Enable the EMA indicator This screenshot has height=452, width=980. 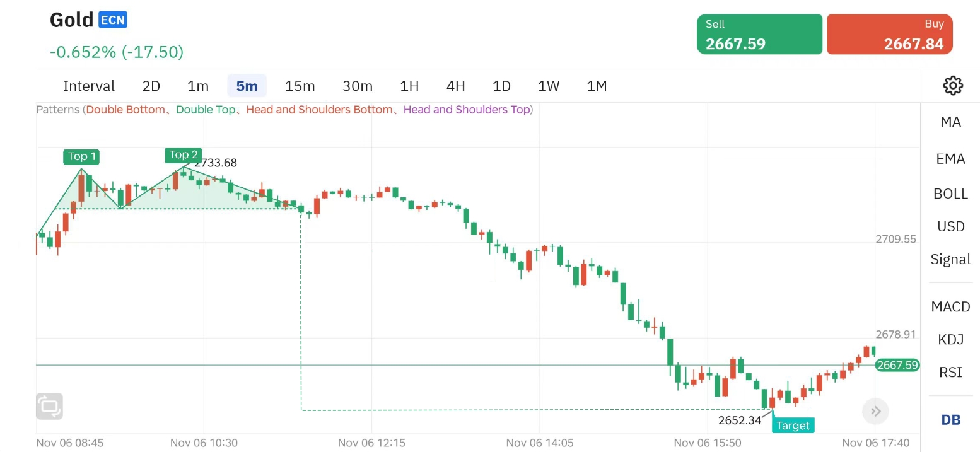[x=950, y=159]
